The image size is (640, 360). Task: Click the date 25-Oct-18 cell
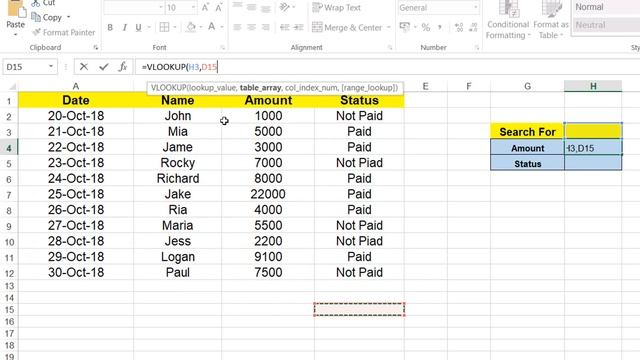click(76, 194)
